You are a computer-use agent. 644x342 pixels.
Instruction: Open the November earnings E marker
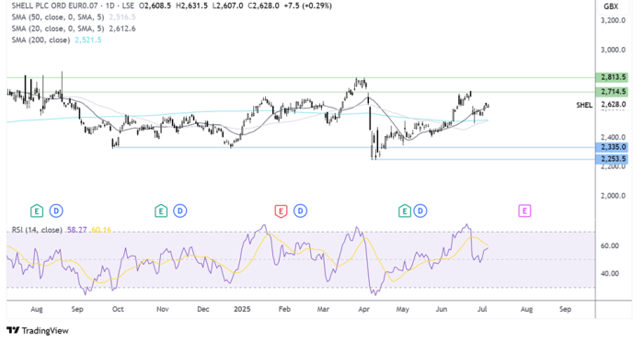click(161, 211)
